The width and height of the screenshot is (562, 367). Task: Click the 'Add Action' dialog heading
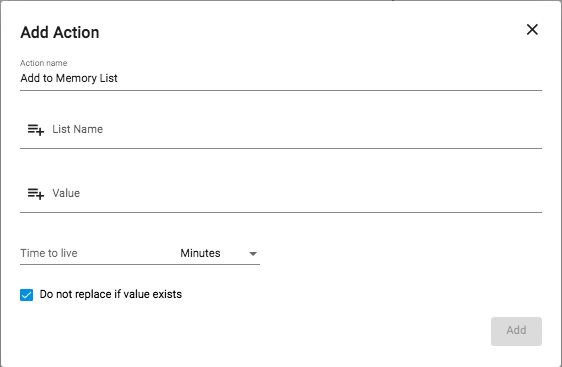[x=60, y=32]
